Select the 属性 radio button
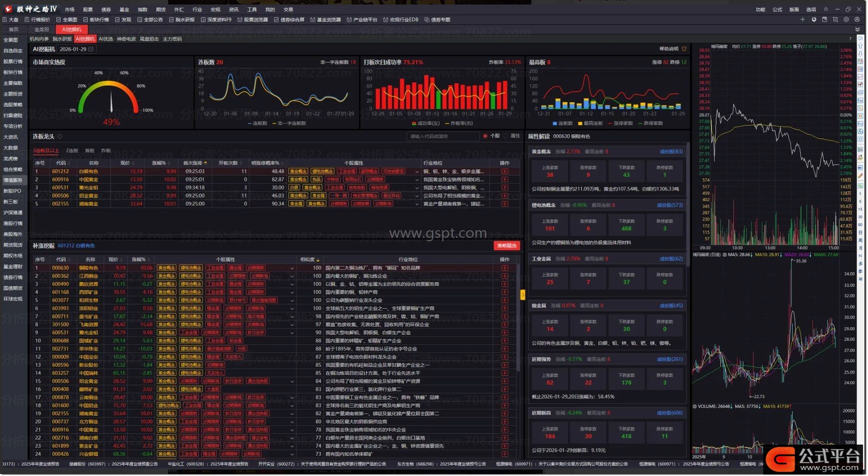 pyautogui.click(x=506, y=136)
